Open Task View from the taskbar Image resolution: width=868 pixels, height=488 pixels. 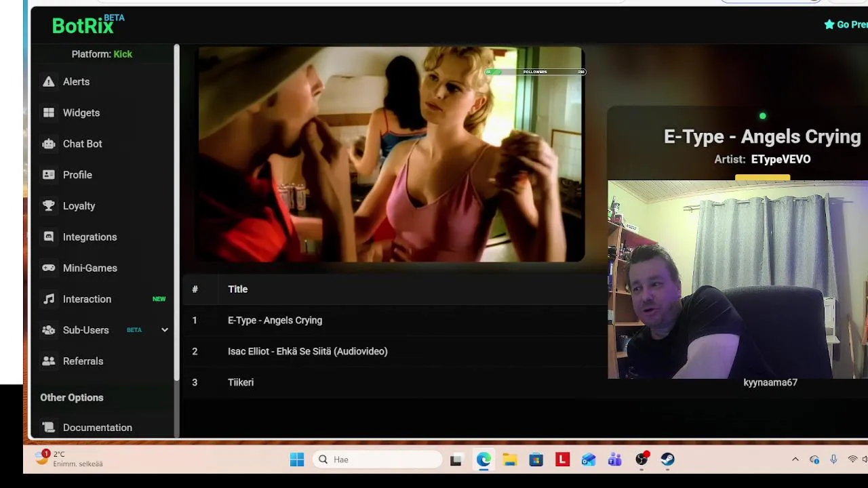(456, 460)
